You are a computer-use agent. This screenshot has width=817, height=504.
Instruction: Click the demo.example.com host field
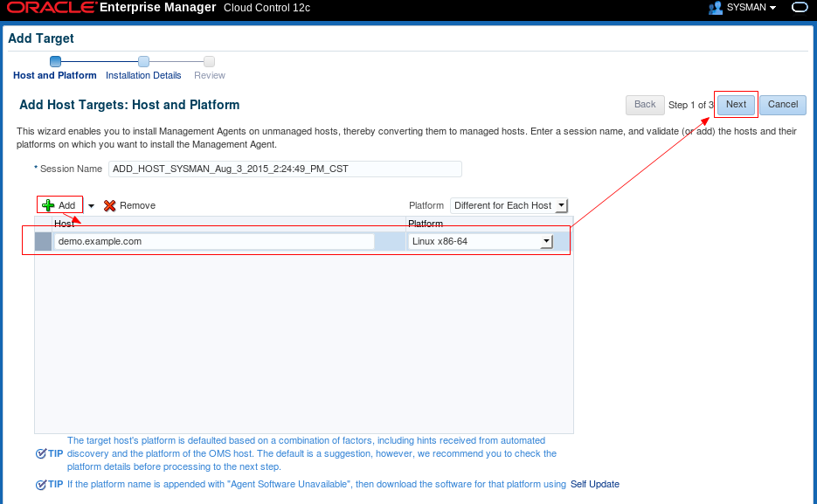point(214,241)
